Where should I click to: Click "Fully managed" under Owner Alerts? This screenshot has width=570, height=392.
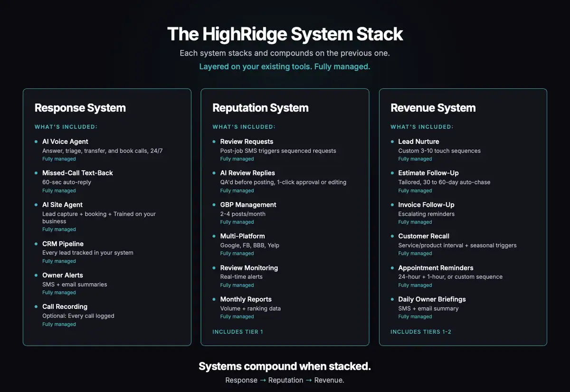pyautogui.click(x=59, y=293)
